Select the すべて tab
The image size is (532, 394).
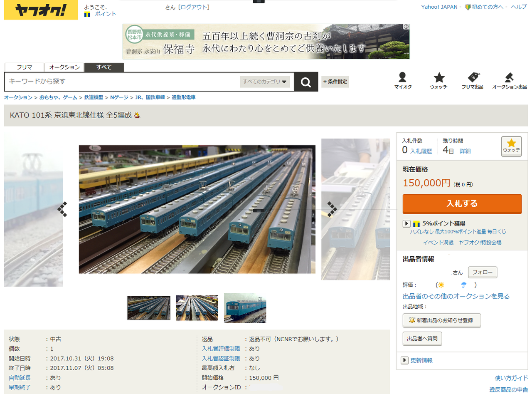[104, 67]
